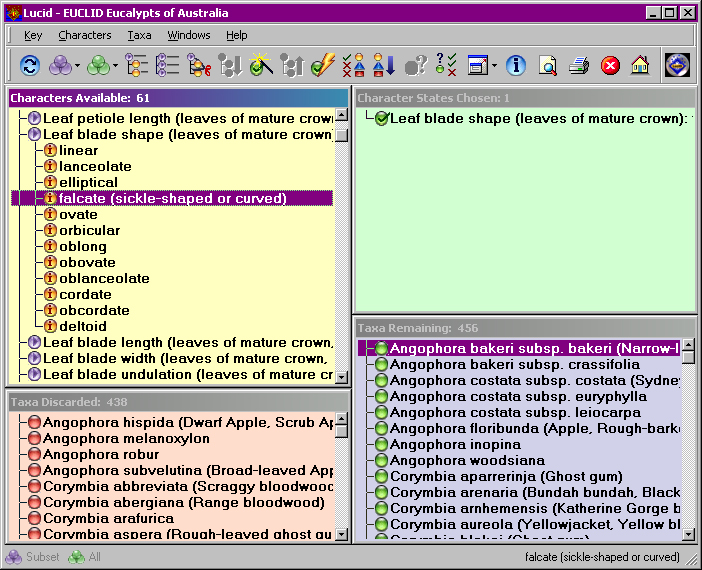Expand Leaf blade length character
This screenshot has height=570, width=702.
coord(34,342)
